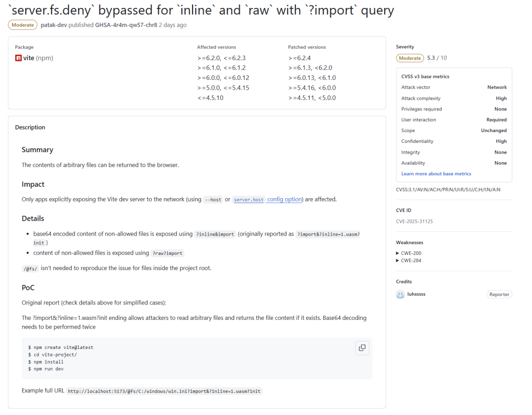
Task: Open the patak-dev author profile
Action: (x=54, y=25)
